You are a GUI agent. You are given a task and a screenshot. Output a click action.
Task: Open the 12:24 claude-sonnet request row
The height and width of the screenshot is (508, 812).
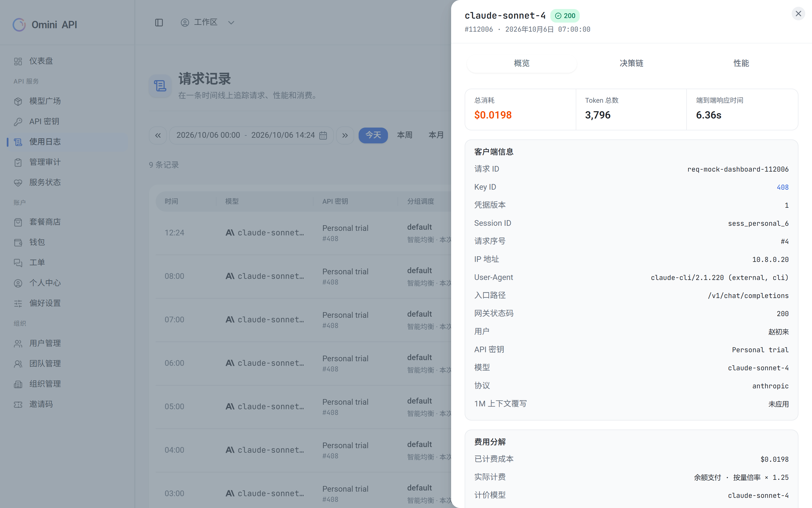(x=303, y=233)
